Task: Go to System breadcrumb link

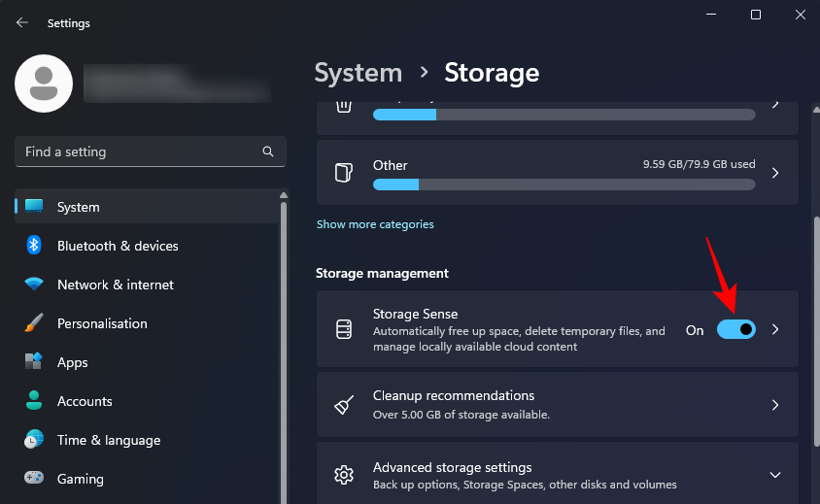Action: click(x=358, y=73)
